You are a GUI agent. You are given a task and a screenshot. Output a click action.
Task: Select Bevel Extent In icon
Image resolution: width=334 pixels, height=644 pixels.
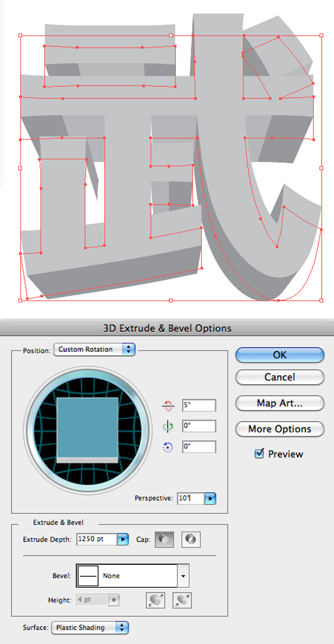click(x=183, y=600)
